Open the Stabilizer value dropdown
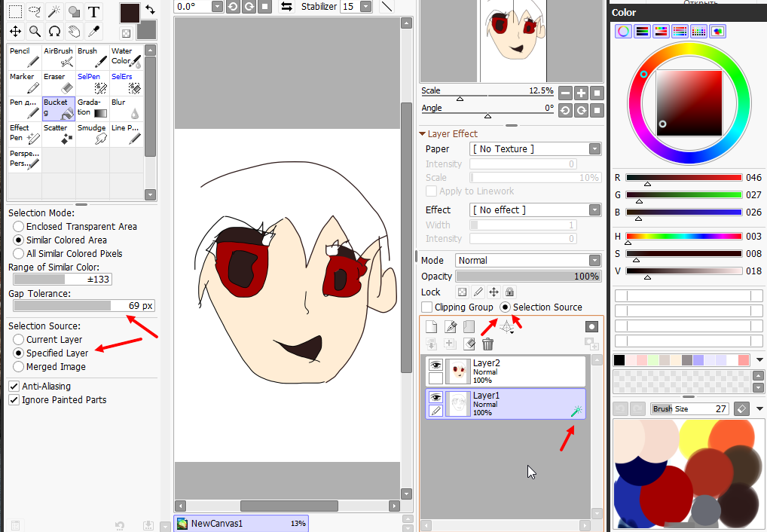Screen dimensions: 767x532 [x=365, y=6]
